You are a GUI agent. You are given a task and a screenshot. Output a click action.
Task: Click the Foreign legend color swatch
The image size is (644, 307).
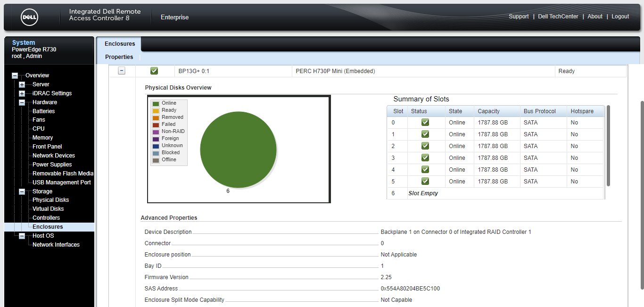pyautogui.click(x=156, y=139)
